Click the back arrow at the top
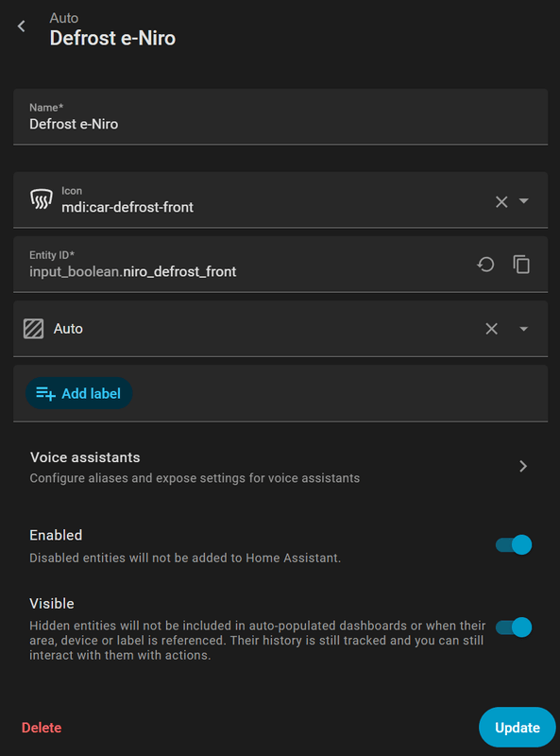The height and width of the screenshot is (756, 560). point(20,26)
